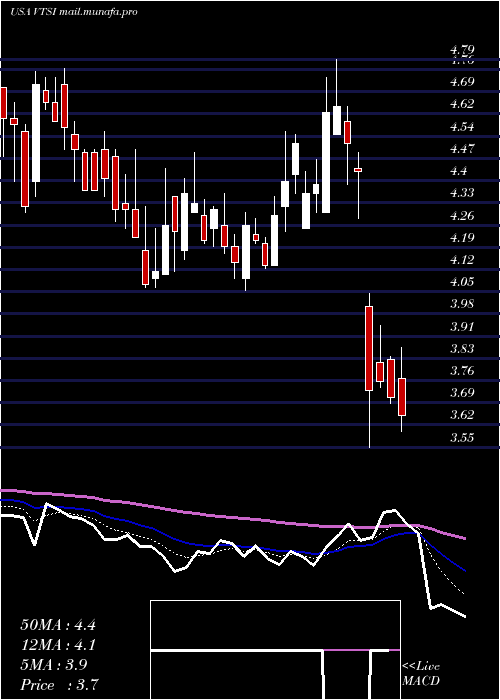The image size is (500, 700).
Task: Click the last red candle near 3.62
Action: click(402, 397)
